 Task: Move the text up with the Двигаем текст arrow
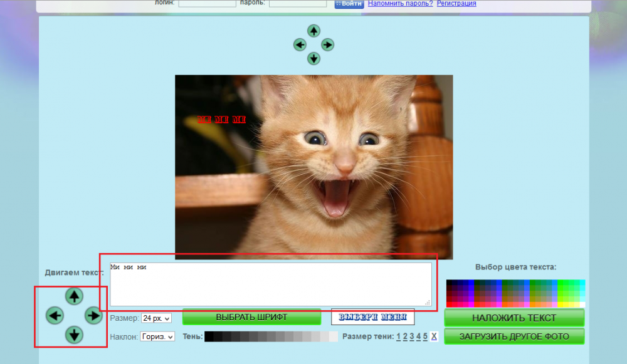(75, 296)
